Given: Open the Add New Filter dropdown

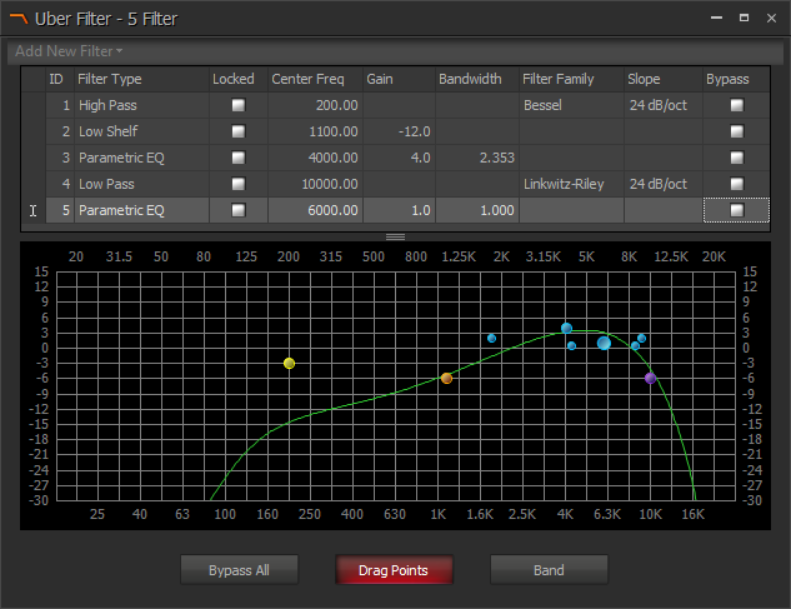Looking at the screenshot, I should 69,51.
